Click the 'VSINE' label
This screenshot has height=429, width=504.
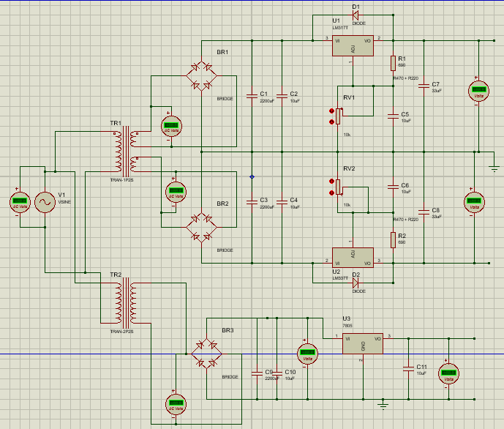[x=64, y=202]
